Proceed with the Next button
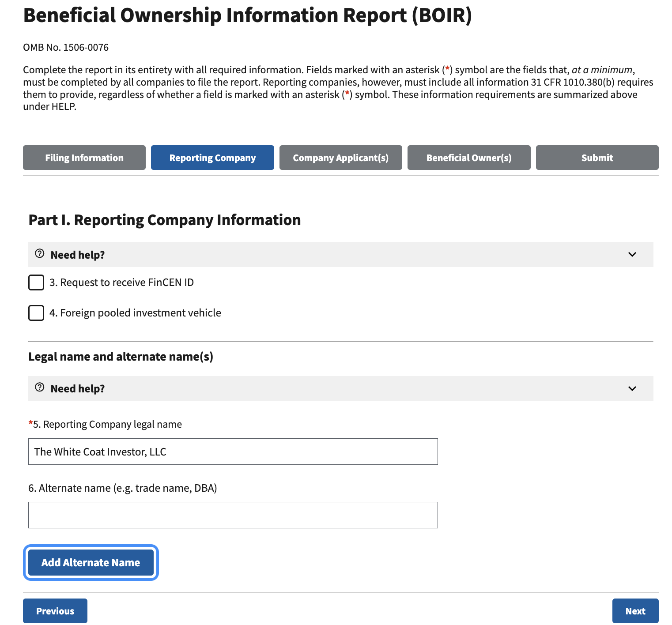The height and width of the screenshot is (625, 672). coord(635,611)
